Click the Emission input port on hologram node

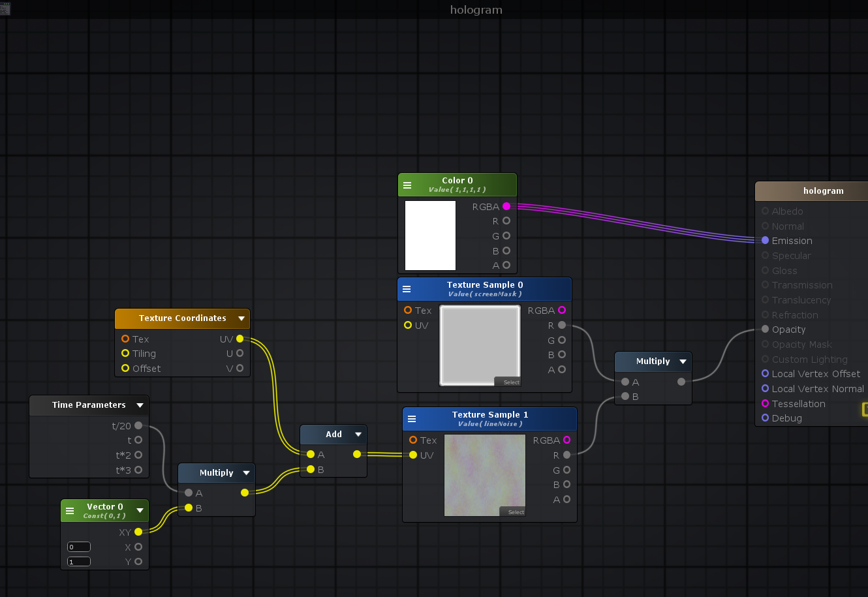[765, 240]
